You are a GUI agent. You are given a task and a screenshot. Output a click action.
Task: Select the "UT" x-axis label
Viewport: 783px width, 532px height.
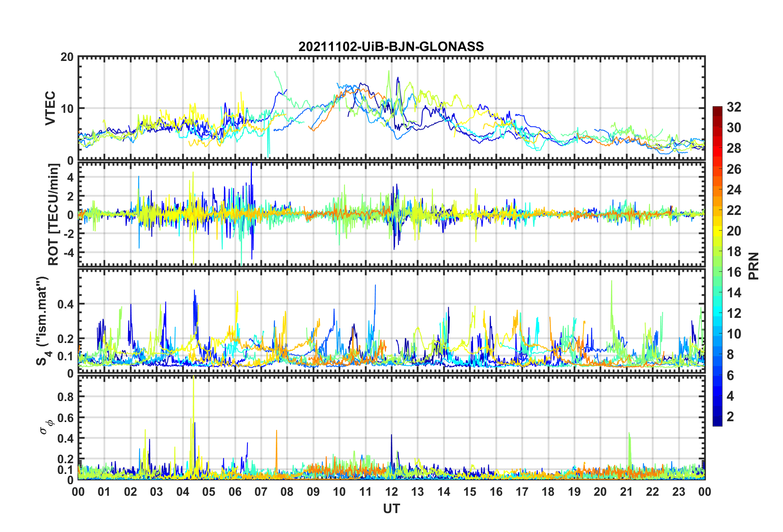[x=391, y=509]
